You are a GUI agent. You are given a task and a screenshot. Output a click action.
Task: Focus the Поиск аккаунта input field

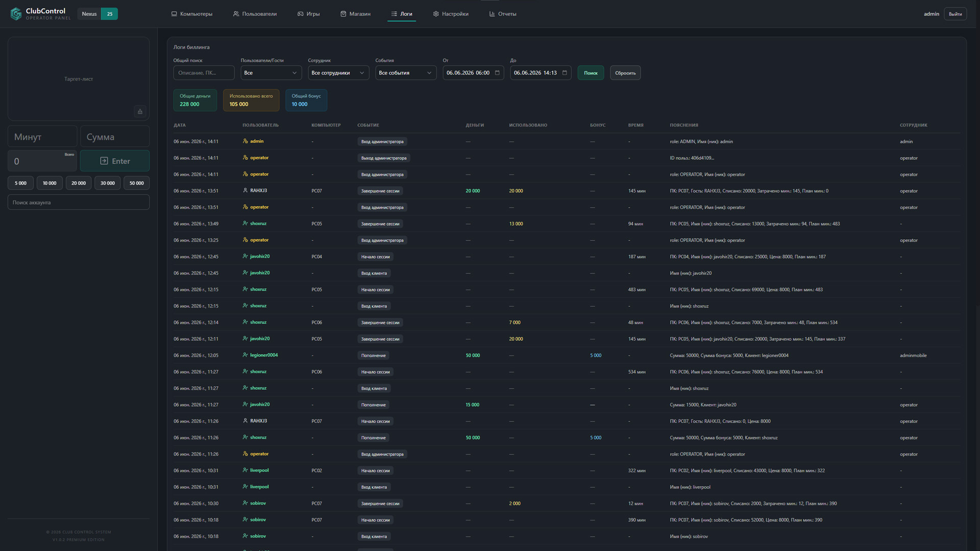click(79, 203)
